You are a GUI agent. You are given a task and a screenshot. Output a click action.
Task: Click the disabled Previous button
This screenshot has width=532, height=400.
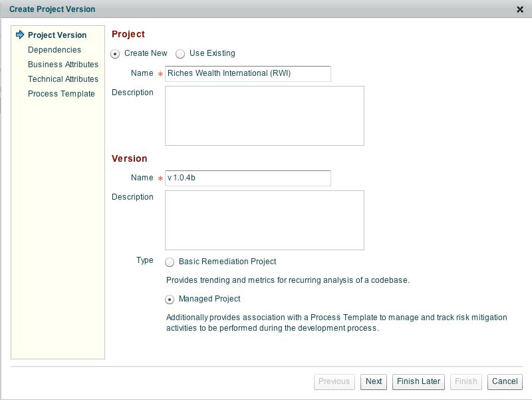click(334, 381)
